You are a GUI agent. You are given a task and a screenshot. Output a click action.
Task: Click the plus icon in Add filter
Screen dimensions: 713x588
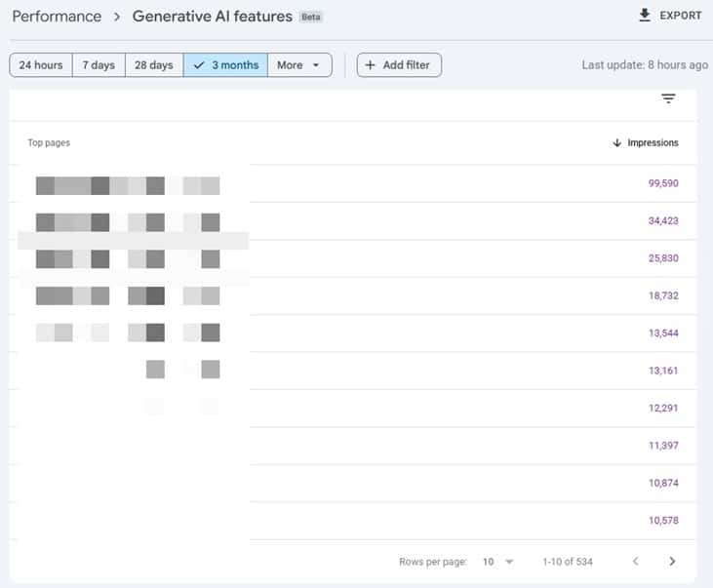click(x=370, y=65)
